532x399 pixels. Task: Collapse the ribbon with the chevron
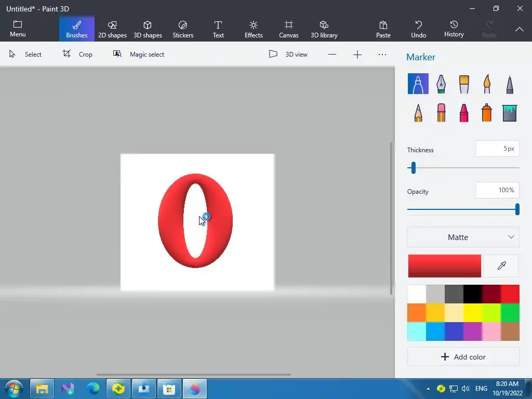click(519, 30)
